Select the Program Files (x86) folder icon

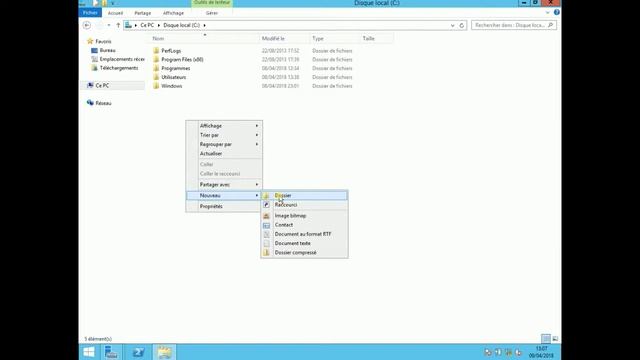tap(156, 60)
